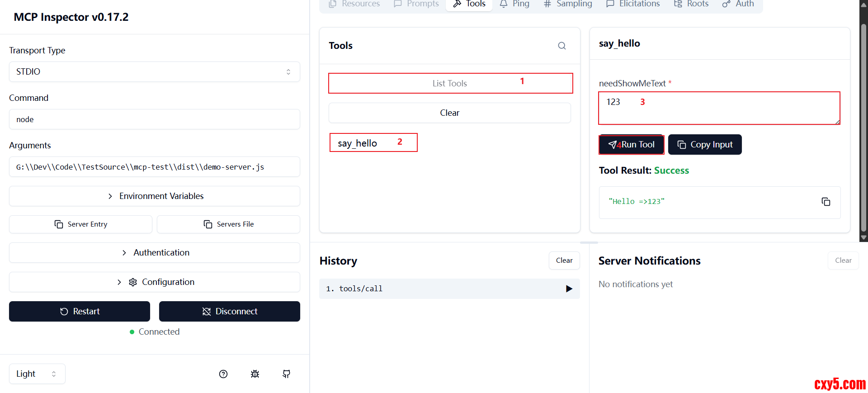Viewport: 868px width, 393px height.
Task: Click the Server Entry copy button
Action: click(80, 224)
